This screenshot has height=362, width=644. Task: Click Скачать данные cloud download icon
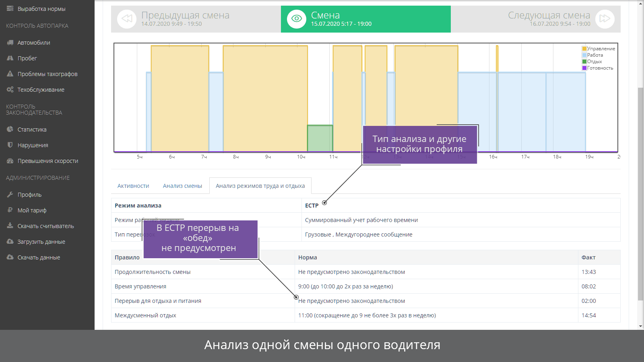[10, 257]
